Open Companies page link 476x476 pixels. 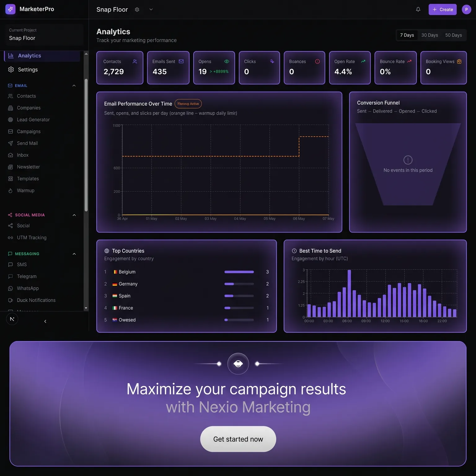[29, 108]
